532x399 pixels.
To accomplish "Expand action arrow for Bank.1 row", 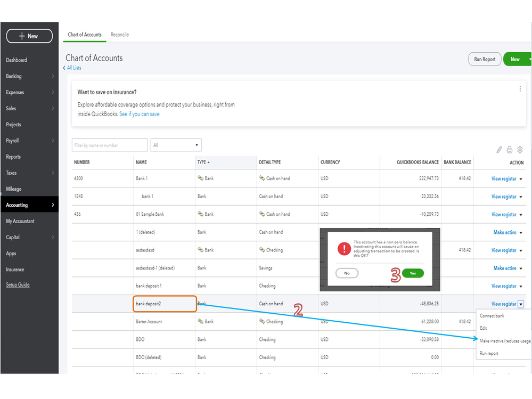I will 521,179.
